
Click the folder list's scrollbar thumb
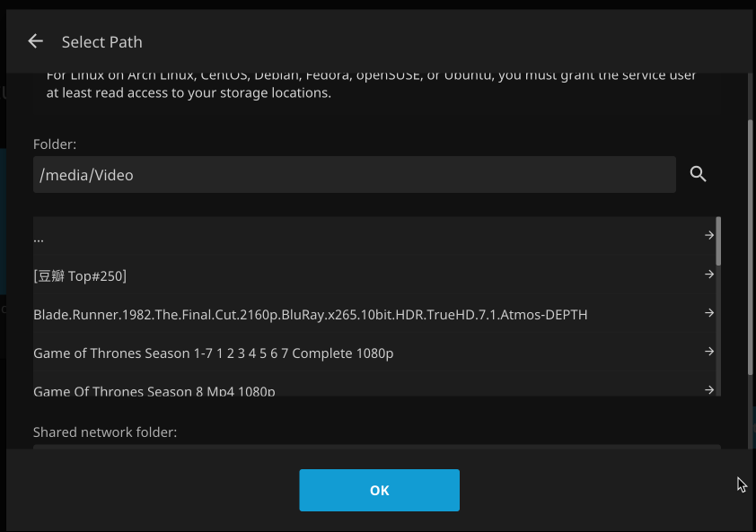coord(718,238)
